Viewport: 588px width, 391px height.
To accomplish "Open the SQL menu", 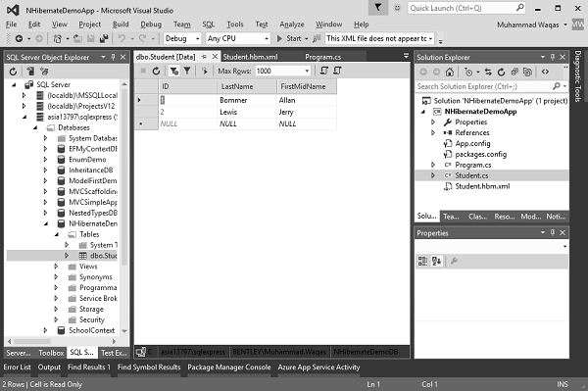I will tap(209, 24).
